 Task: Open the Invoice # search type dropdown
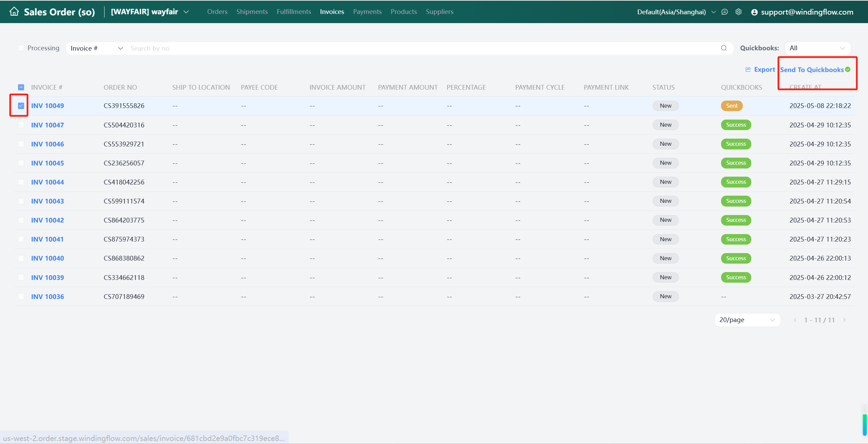click(96, 48)
